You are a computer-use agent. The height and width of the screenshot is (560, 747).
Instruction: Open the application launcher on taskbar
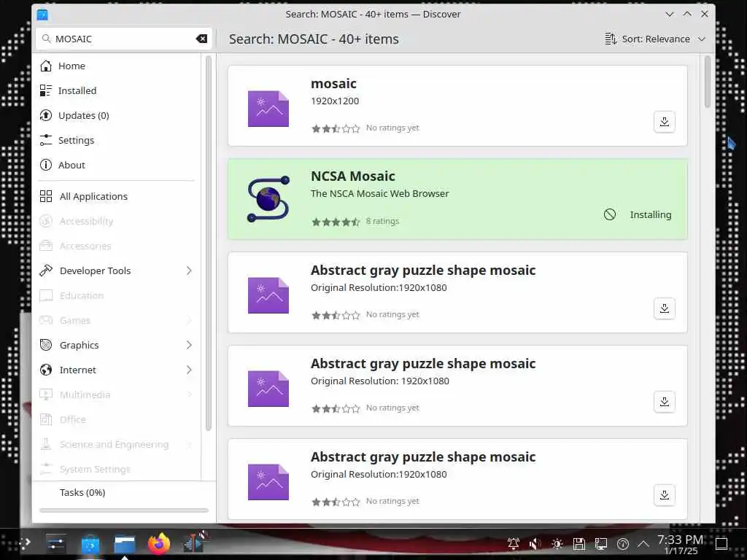click(x=25, y=542)
